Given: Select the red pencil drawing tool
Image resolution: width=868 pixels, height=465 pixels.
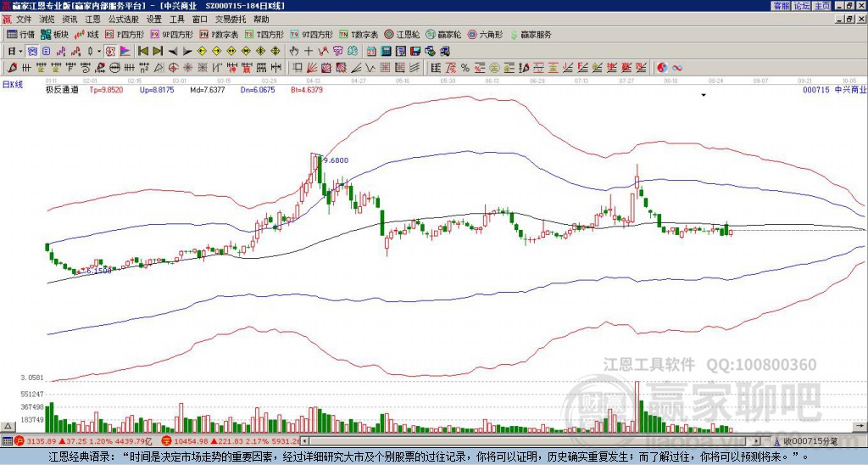Looking at the screenshot, I should (12, 68).
